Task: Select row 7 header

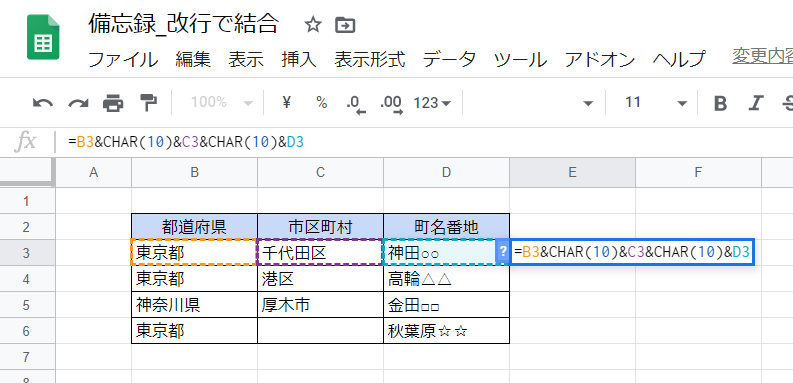Action: click(27, 357)
